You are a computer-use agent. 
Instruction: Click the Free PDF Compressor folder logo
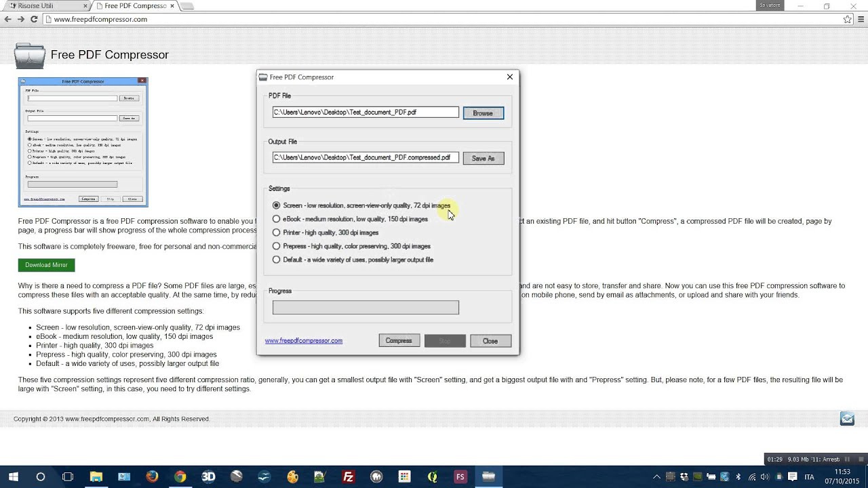[29, 56]
